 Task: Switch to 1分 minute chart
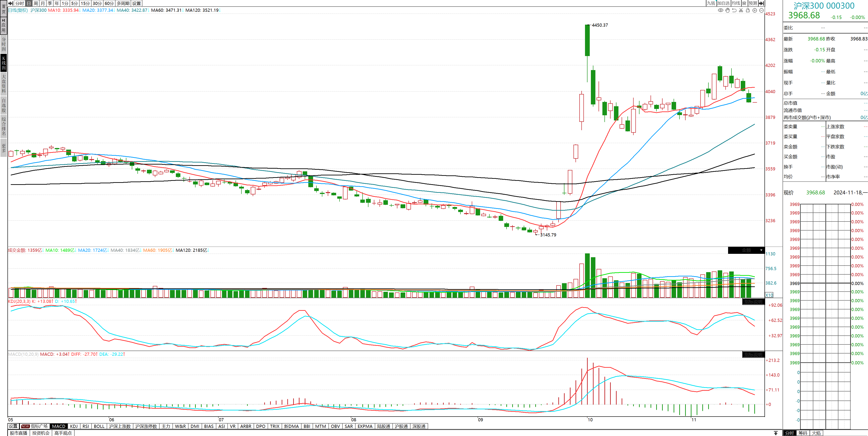pos(65,3)
